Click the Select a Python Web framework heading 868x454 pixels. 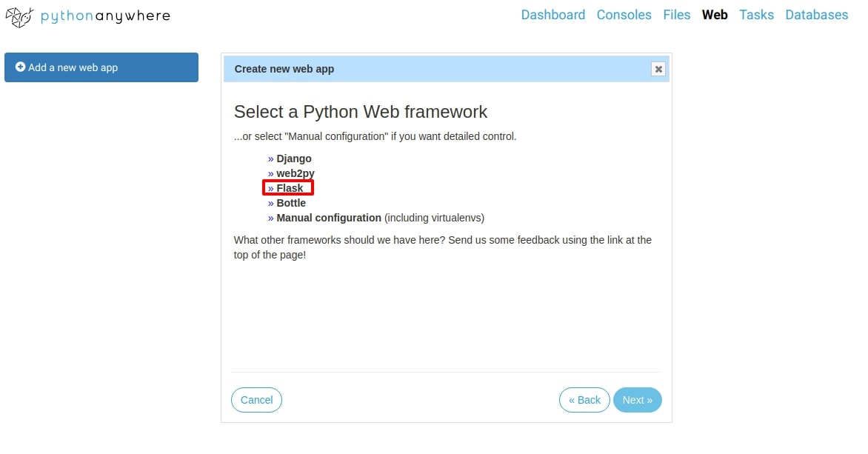tap(361, 112)
